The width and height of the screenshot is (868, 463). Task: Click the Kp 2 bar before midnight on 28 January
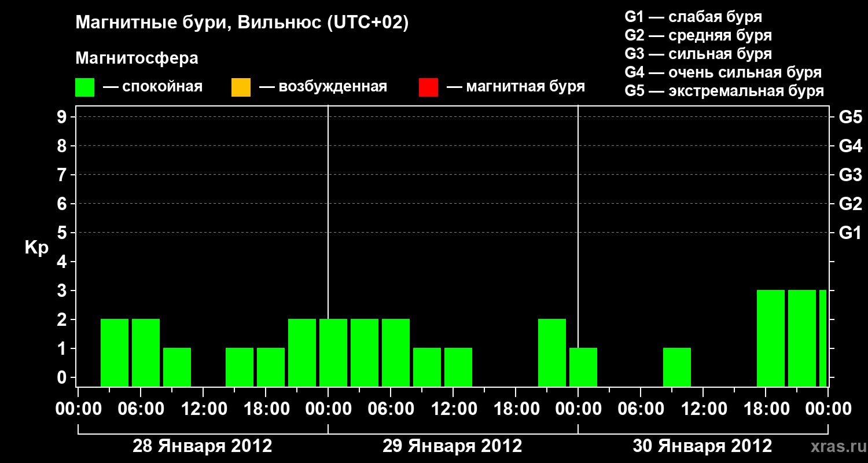(302, 352)
